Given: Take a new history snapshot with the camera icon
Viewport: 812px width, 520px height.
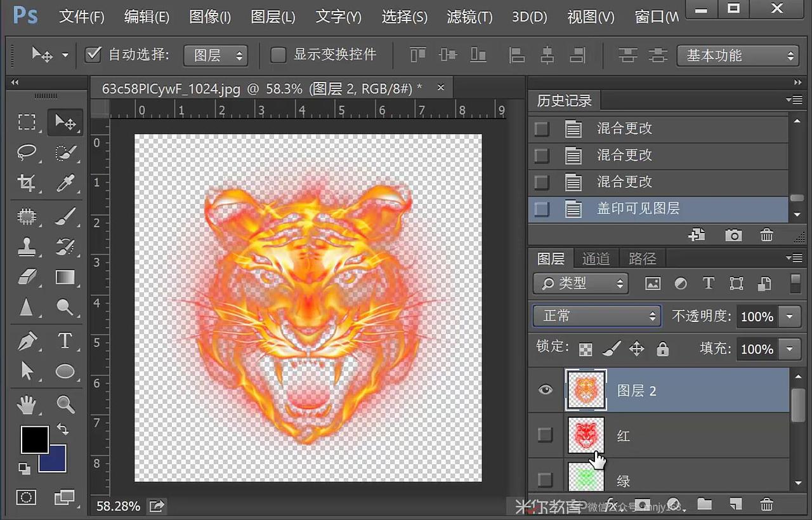Looking at the screenshot, I should pos(733,235).
